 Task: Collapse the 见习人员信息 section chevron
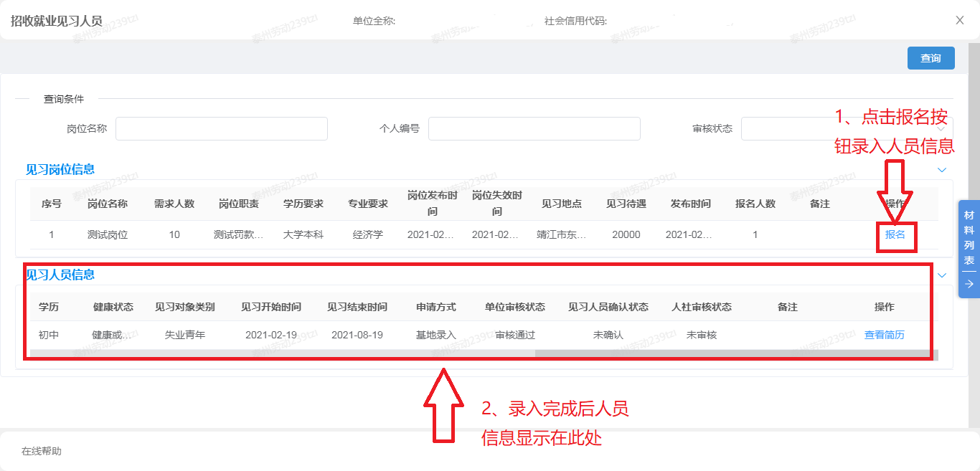(x=942, y=275)
